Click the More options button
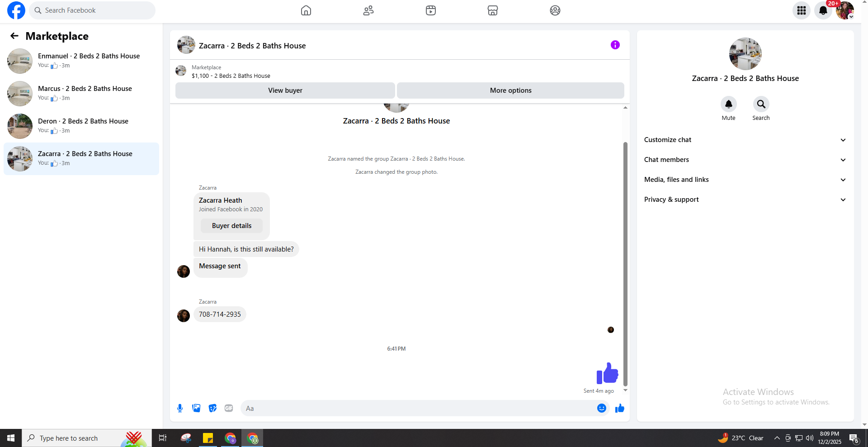Viewport: 868px width, 447px height. click(x=510, y=90)
